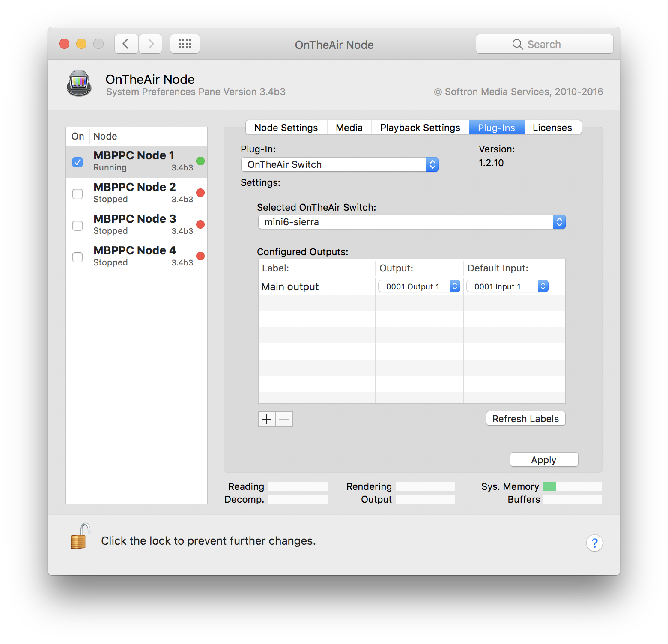Show all preferences grid icon
Image resolution: width=668 pixels, height=644 pixels.
coord(185,44)
